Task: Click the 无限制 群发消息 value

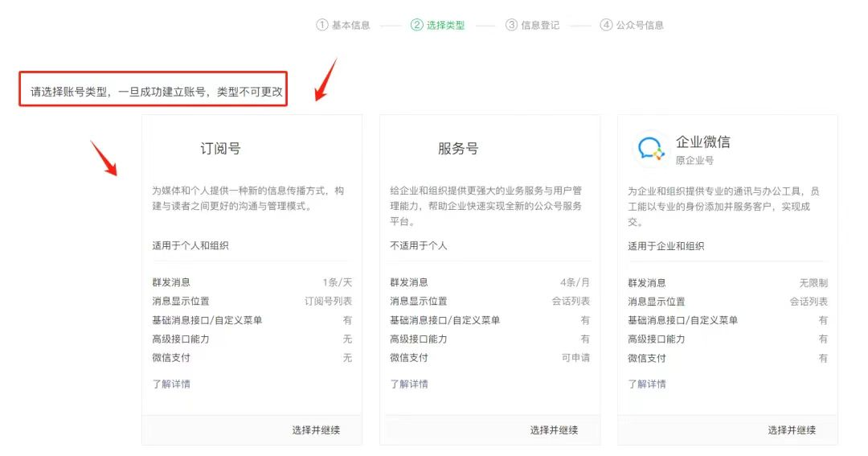Action: (813, 283)
